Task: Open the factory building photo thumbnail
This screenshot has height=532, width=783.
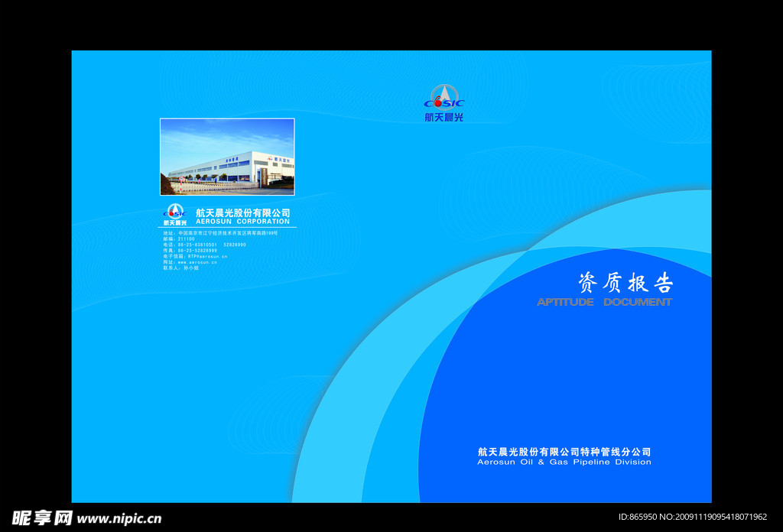Action: pos(227,157)
